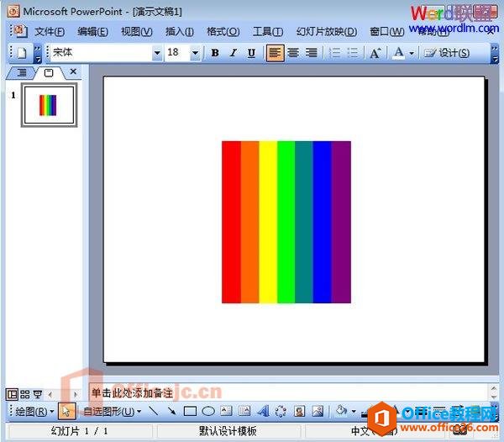Click the align left icon
The width and height of the screenshot is (504, 442).
(275, 53)
